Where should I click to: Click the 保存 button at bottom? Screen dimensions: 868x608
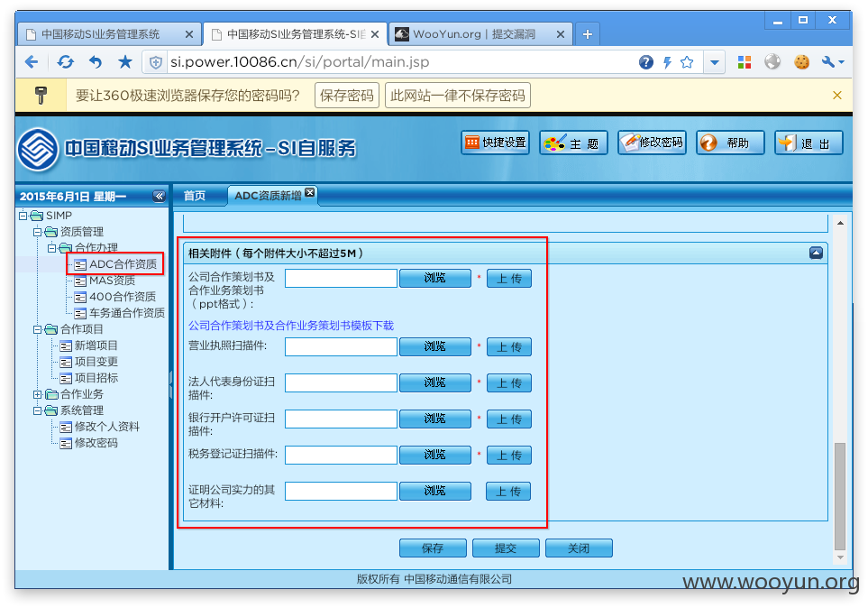click(x=433, y=548)
